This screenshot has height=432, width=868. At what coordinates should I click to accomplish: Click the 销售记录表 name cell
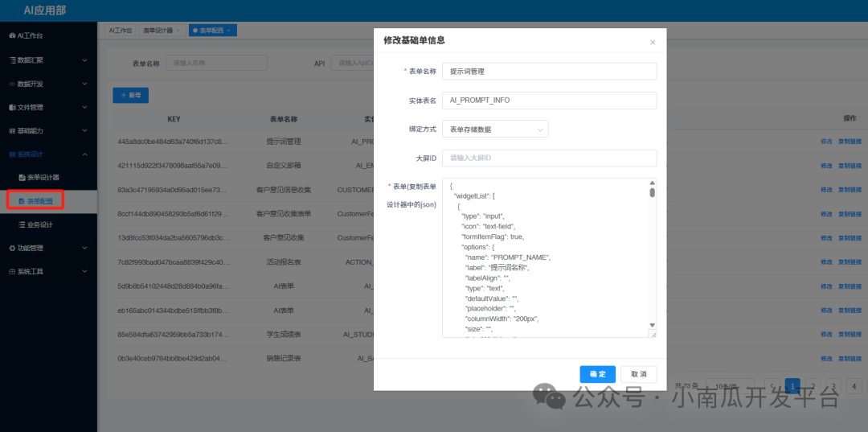[284, 358]
